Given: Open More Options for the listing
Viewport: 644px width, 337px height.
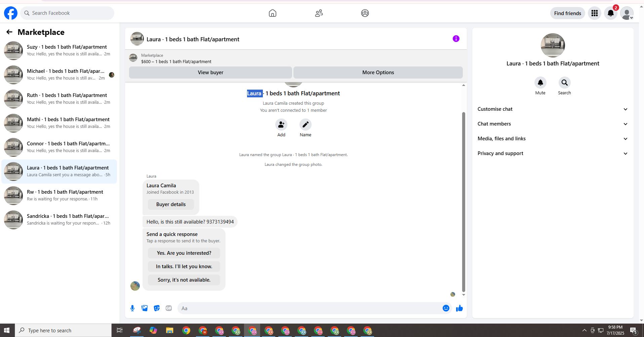Looking at the screenshot, I should 378,73.
